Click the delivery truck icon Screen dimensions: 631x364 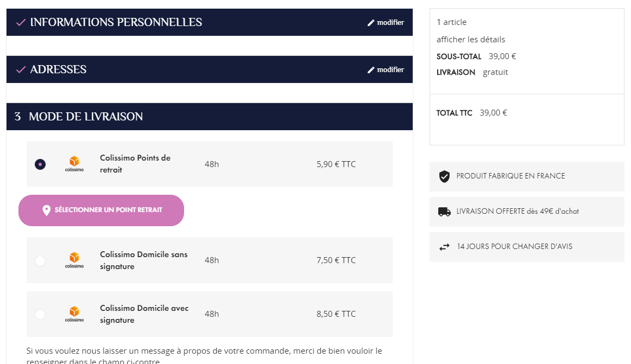(444, 212)
